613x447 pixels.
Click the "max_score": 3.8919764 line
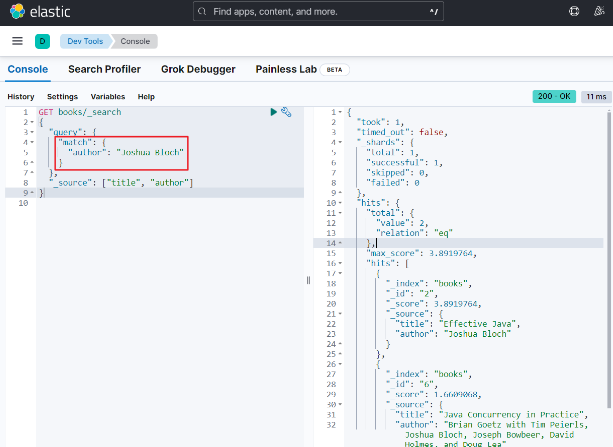pyautogui.click(x=421, y=253)
